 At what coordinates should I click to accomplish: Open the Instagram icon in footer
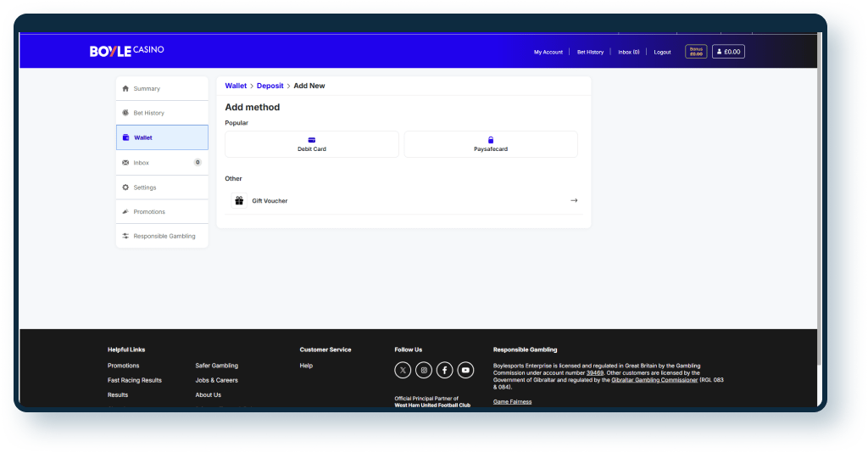pyautogui.click(x=424, y=370)
